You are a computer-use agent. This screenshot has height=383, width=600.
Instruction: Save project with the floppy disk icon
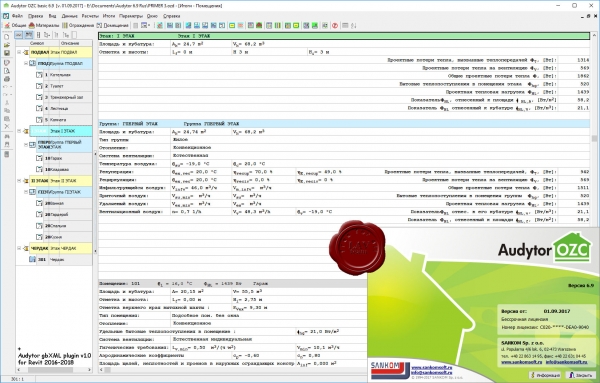pyautogui.click(x=7, y=53)
